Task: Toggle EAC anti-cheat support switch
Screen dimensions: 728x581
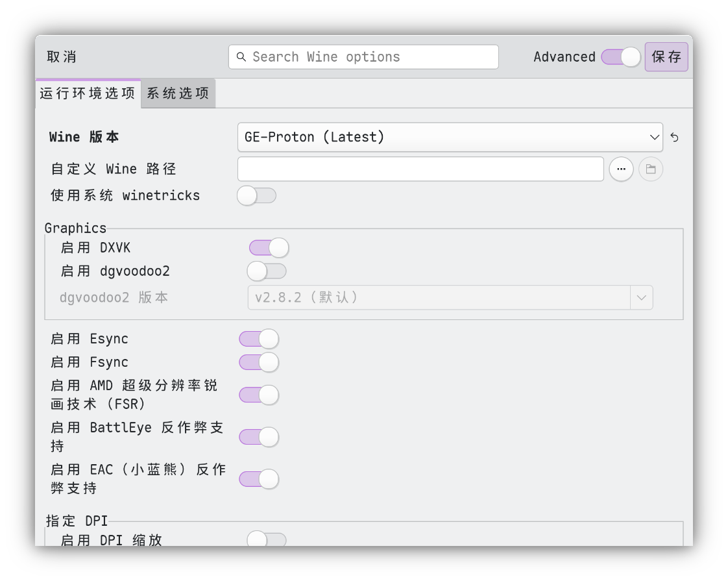Action: (x=259, y=479)
